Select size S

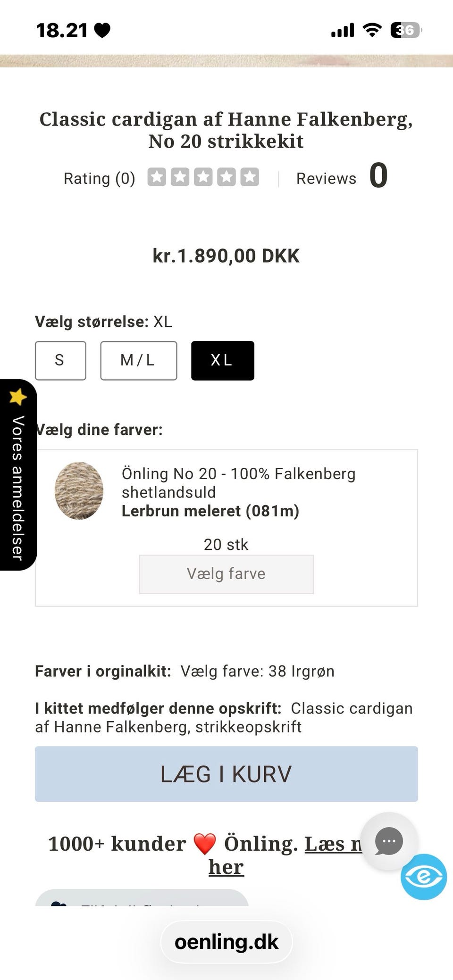(x=60, y=360)
